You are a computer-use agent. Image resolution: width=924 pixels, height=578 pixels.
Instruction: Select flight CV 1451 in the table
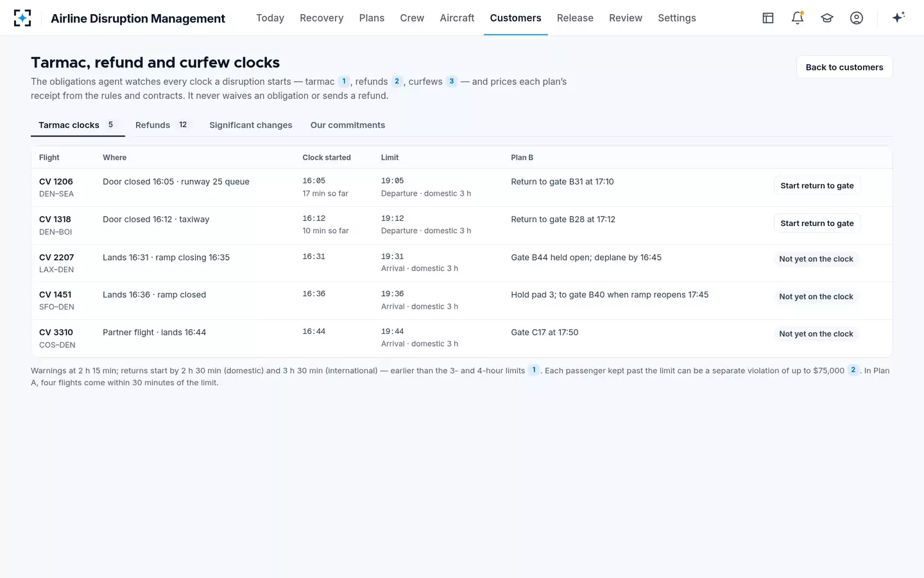point(461,301)
